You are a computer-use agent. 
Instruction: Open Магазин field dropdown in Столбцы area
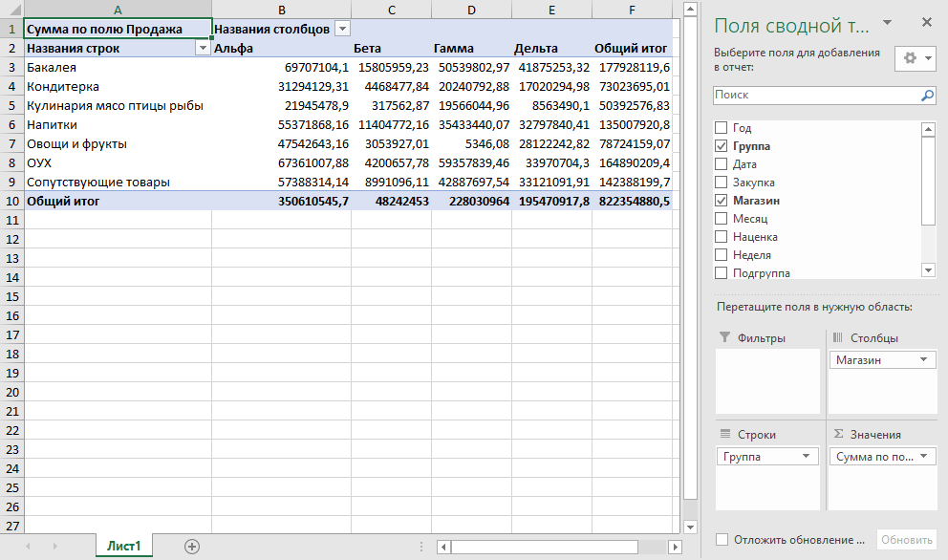coord(923,360)
